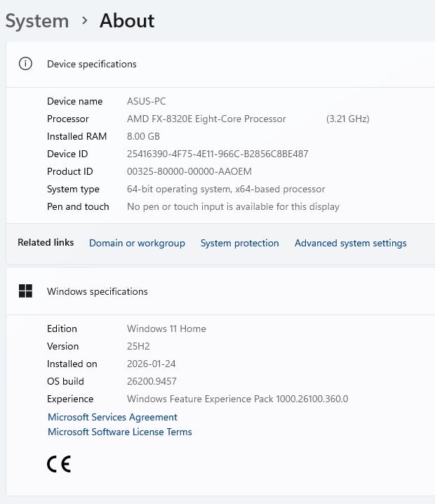Select the device name value ASUS-PC

(x=147, y=101)
